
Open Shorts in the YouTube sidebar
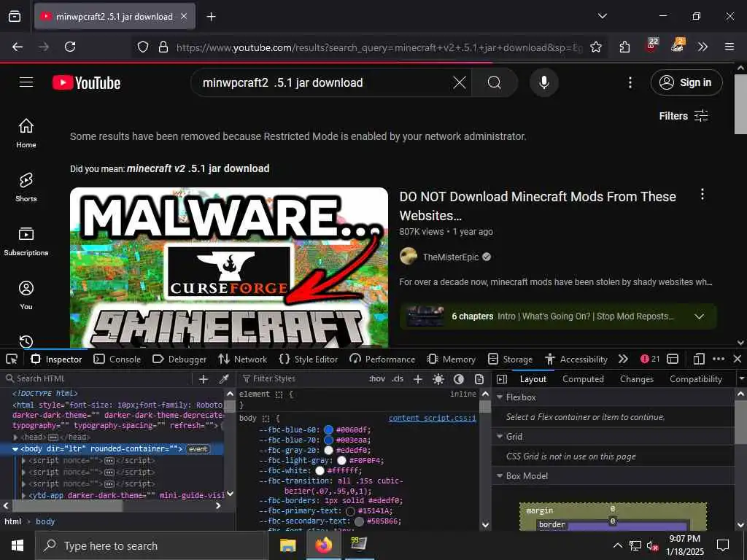point(26,187)
